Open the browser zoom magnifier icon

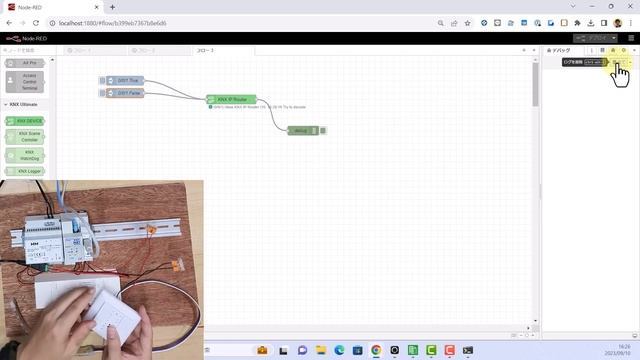440,23
